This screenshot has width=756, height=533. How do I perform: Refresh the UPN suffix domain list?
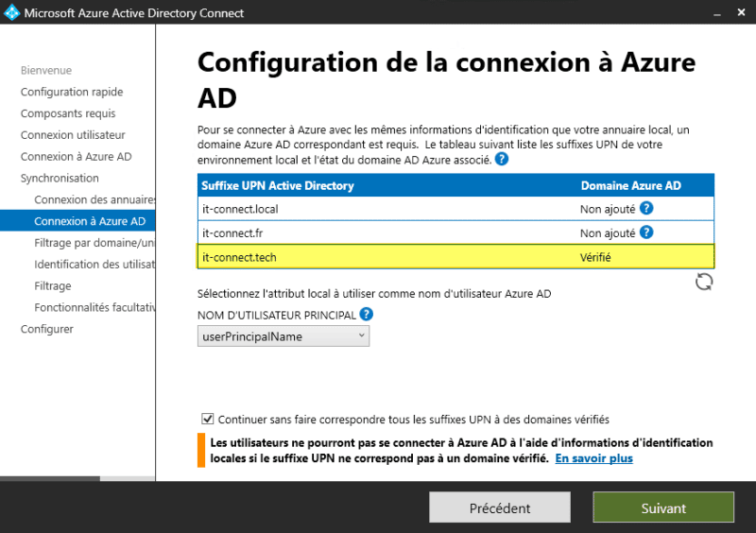tap(704, 282)
